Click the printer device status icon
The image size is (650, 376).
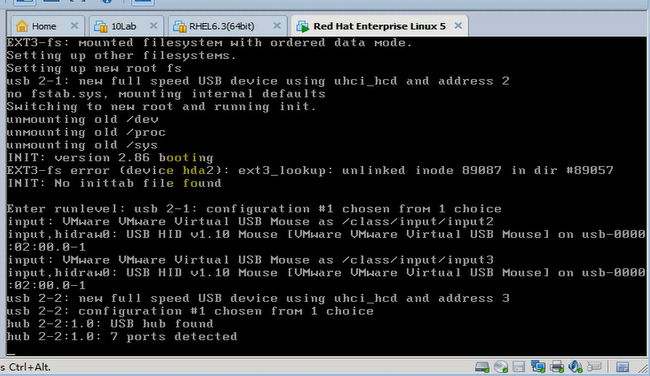[x=557, y=367]
